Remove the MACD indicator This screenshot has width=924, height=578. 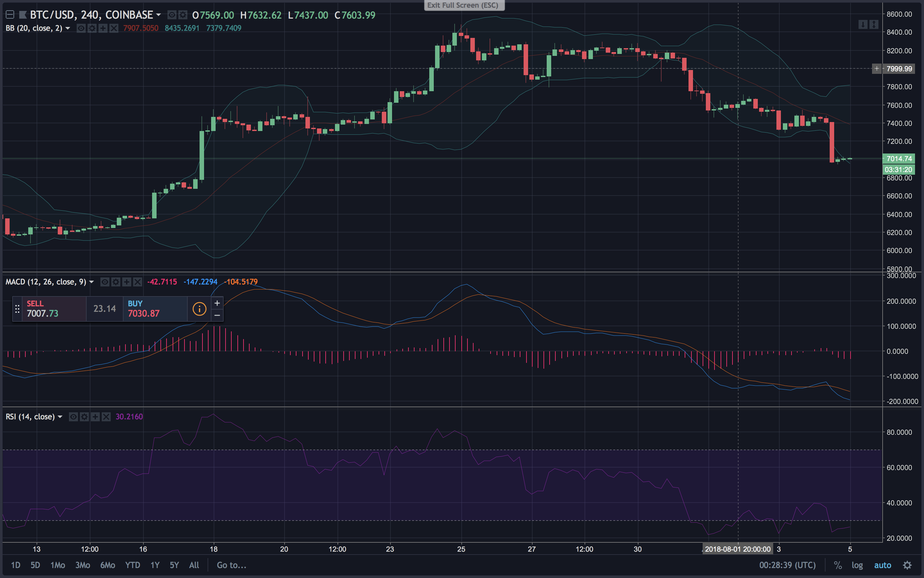tap(137, 282)
